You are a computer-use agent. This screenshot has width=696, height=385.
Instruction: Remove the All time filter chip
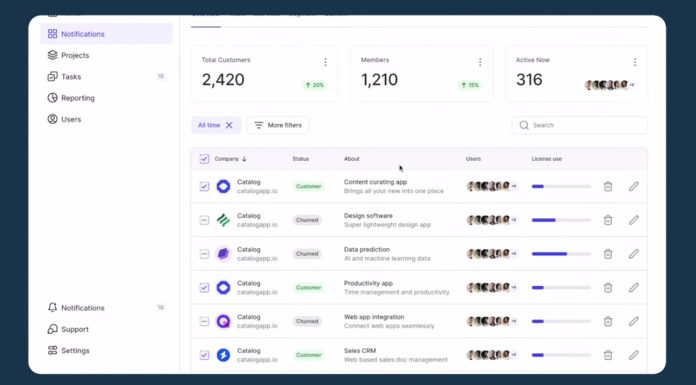coord(229,125)
